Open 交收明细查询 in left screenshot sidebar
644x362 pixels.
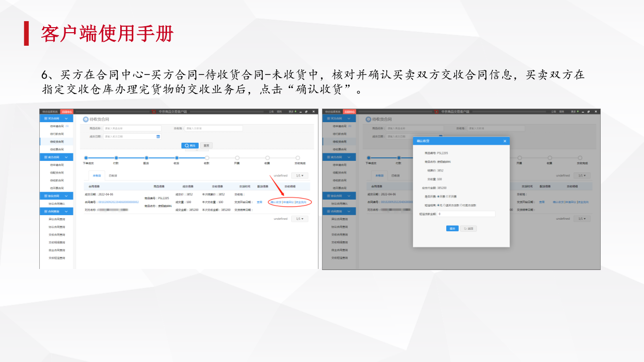click(x=56, y=242)
